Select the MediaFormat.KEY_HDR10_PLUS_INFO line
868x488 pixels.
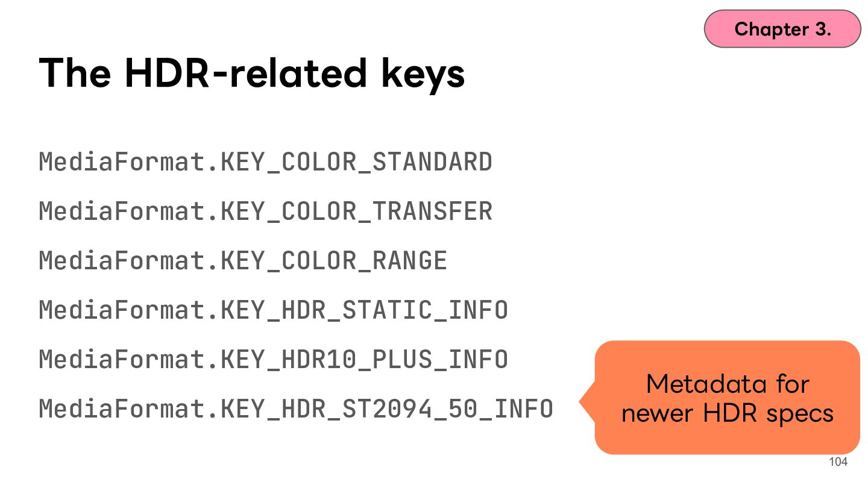pyautogui.click(x=274, y=360)
